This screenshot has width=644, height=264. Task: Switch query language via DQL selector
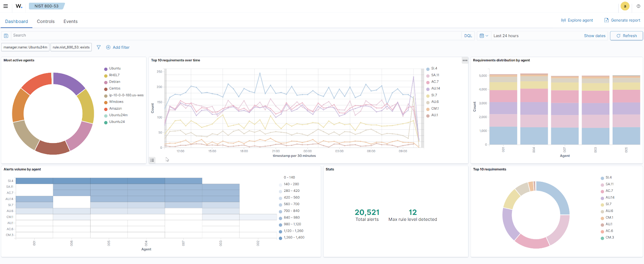468,36
